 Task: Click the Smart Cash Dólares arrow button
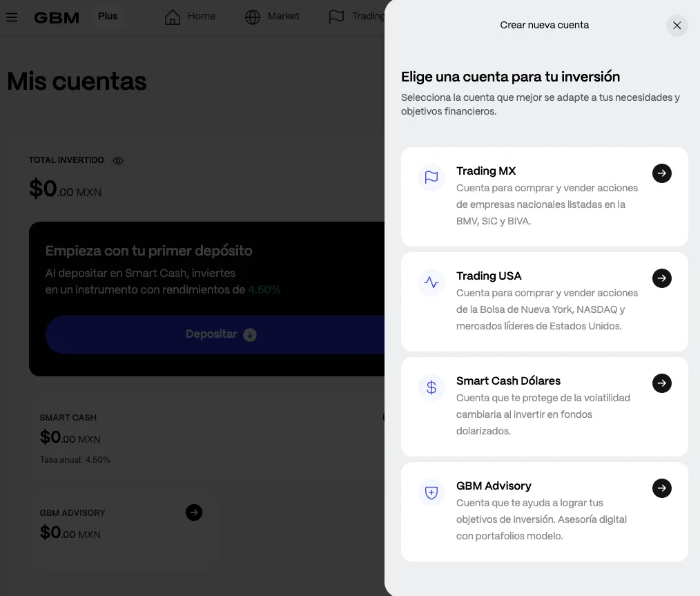click(661, 383)
